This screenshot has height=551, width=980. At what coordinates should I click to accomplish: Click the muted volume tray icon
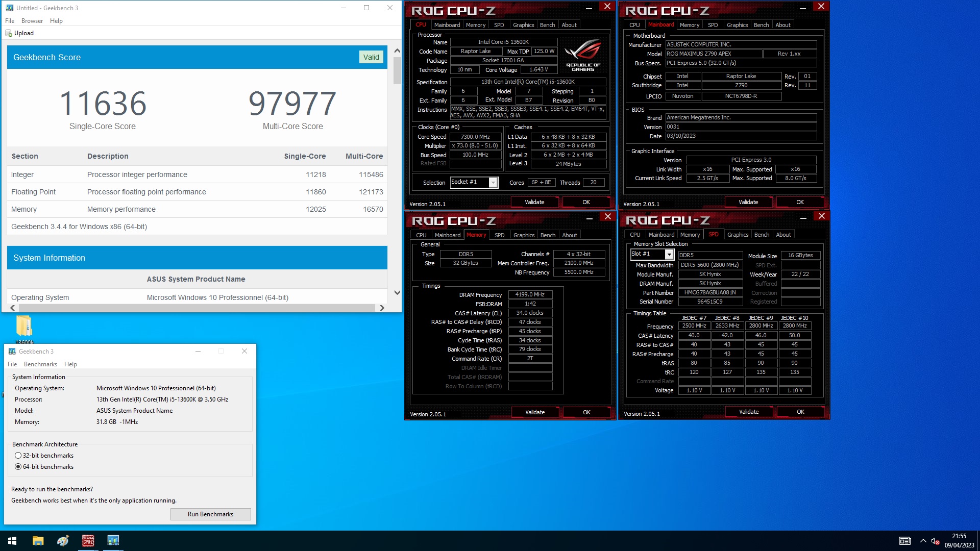click(935, 541)
